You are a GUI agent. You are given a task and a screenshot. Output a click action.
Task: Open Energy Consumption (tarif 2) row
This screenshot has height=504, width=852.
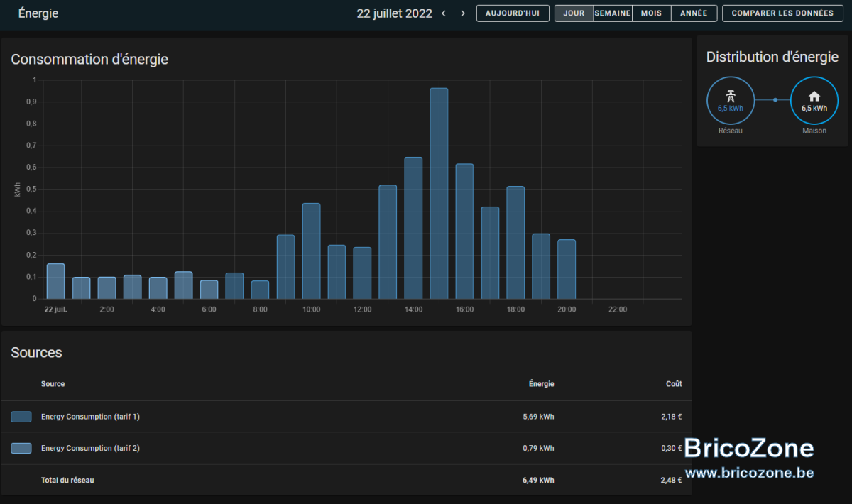(346, 448)
